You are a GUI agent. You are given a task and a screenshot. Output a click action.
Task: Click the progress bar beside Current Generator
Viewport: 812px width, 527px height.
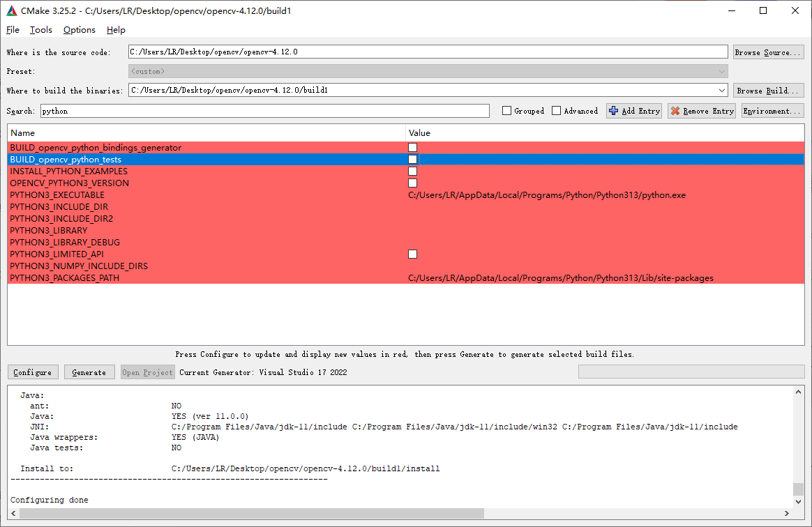(x=691, y=372)
